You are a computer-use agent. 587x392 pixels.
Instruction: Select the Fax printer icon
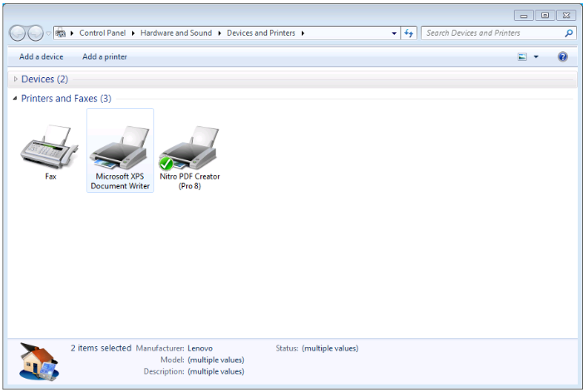point(49,147)
